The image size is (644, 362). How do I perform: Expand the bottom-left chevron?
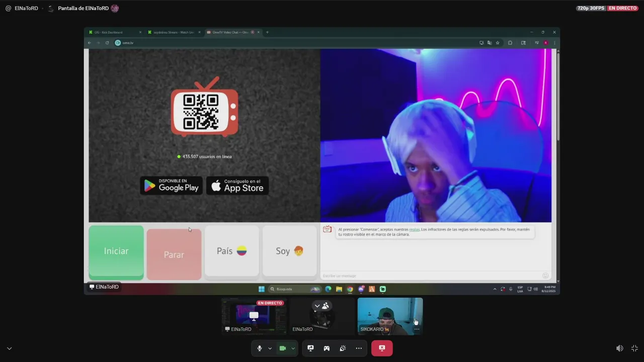(x=9, y=348)
